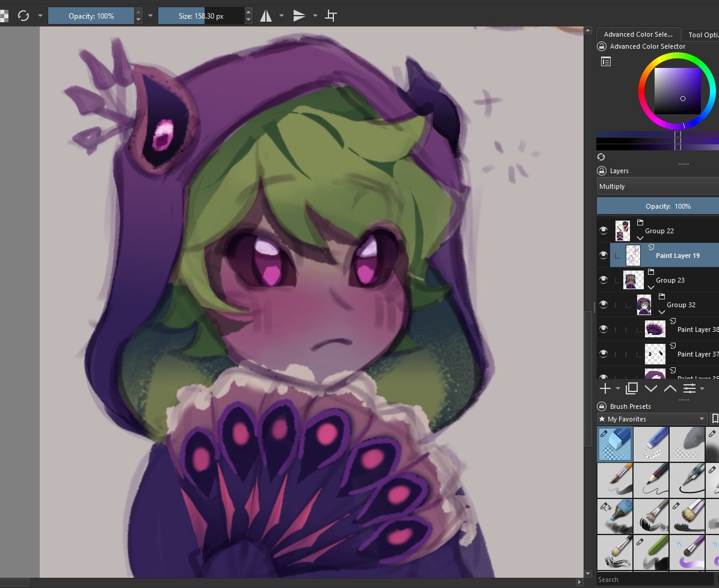This screenshot has height=588, width=719.
Task: Open the dropdown after the brush opacity slider
Action: pyautogui.click(x=150, y=16)
